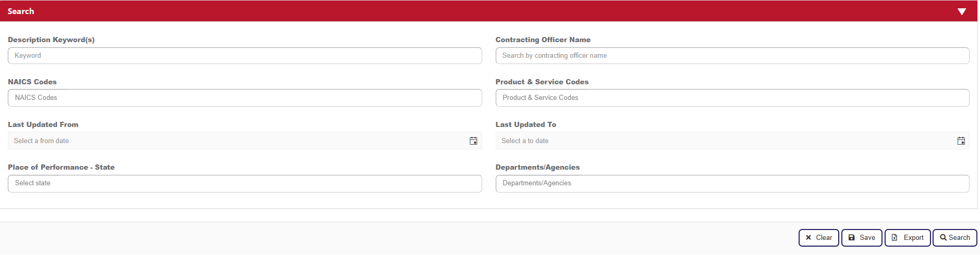
Task: Click the Save button
Action: (862, 238)
